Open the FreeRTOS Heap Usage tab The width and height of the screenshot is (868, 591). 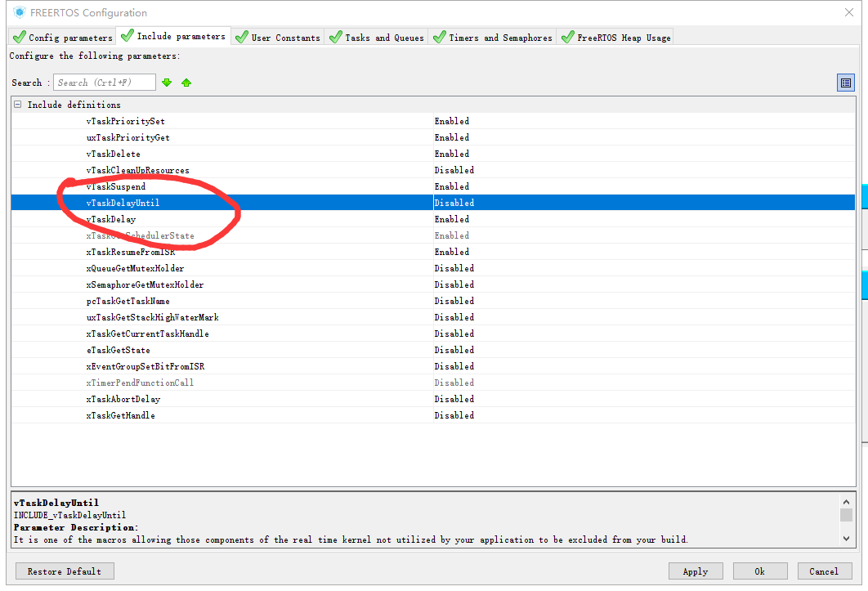[615, 37]
